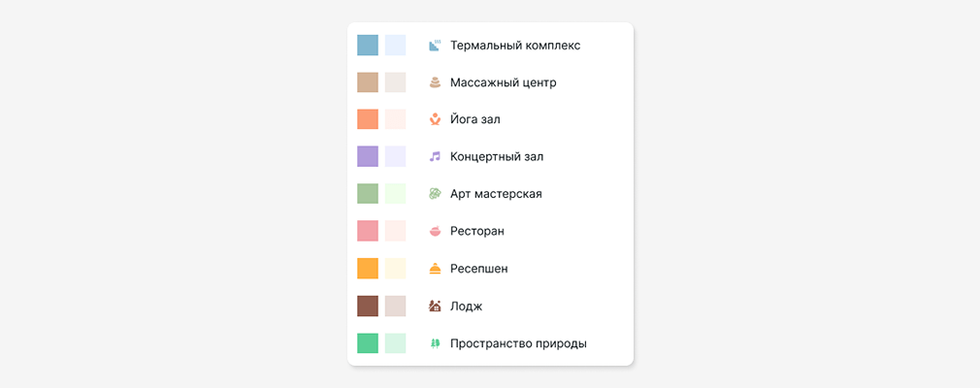This screenshot has height=388, width=980.
Task: Click the concert hall music note icon
Action: click(435, 156)
